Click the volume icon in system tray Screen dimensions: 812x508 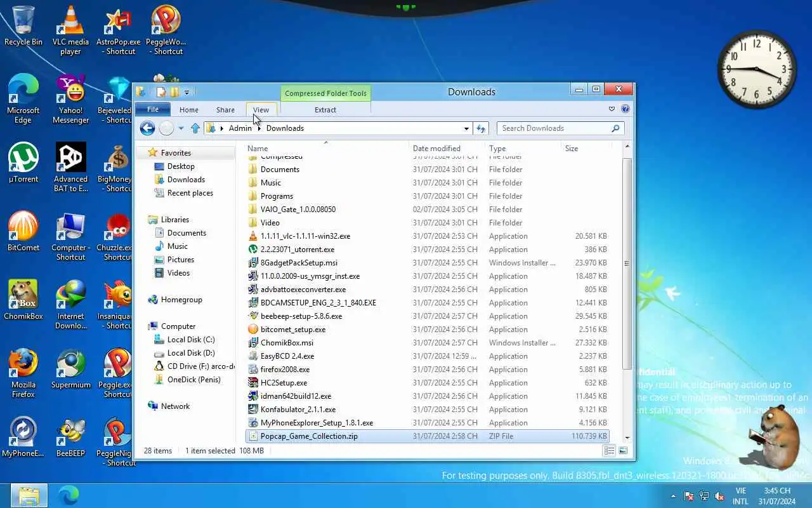719,496
